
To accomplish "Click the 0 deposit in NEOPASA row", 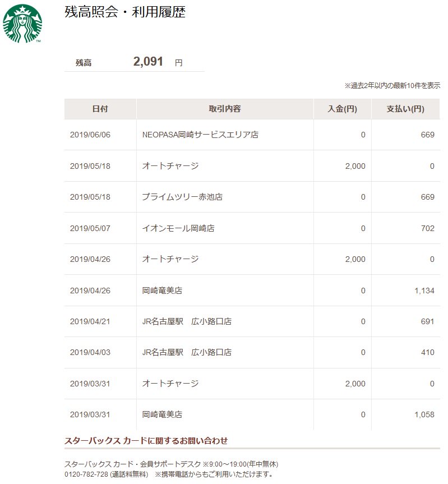I will tap(363, 135).
